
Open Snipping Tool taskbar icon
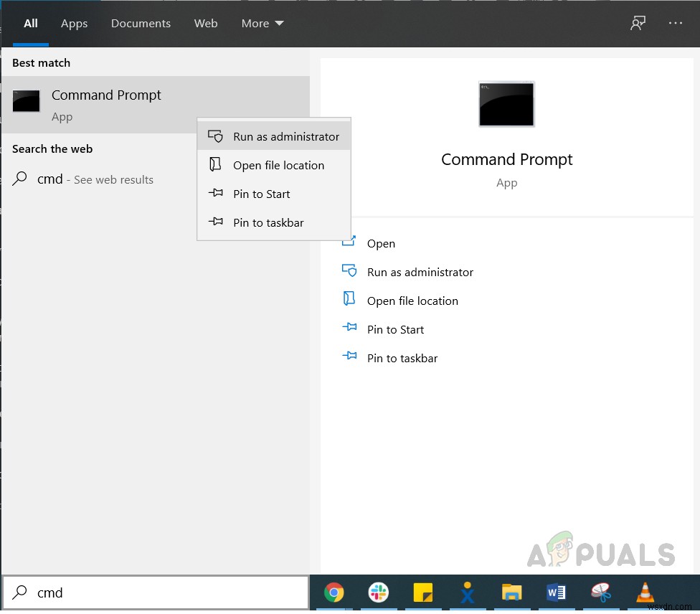(x=600, y=592)
